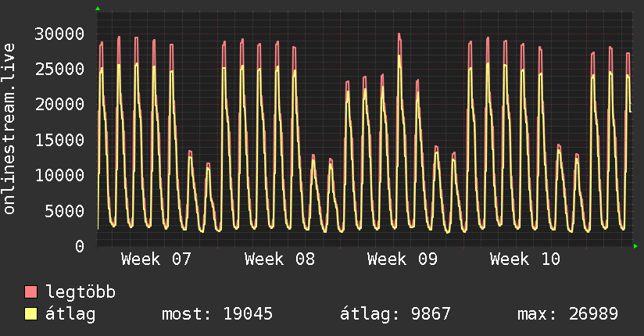The image size is (644, 336).
Task: Click the 15000 y-axis tick label
Action: pyautogui.click(x=59, y=140)
